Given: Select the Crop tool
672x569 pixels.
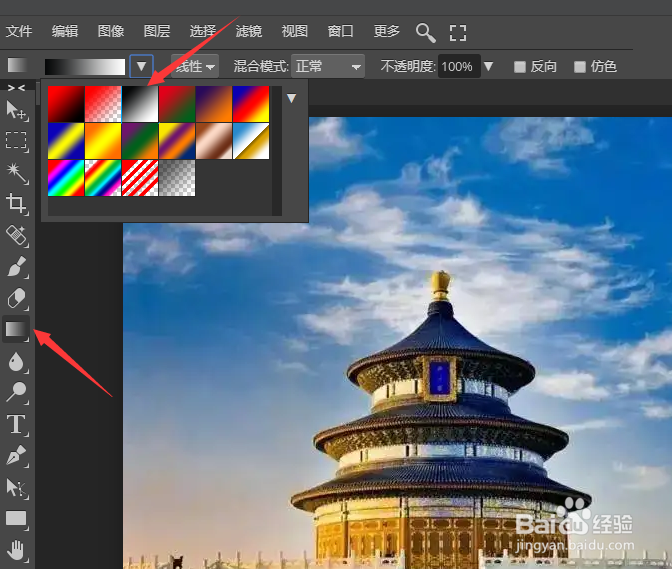Looking at the screenshot, I should [x=16, y=204].
